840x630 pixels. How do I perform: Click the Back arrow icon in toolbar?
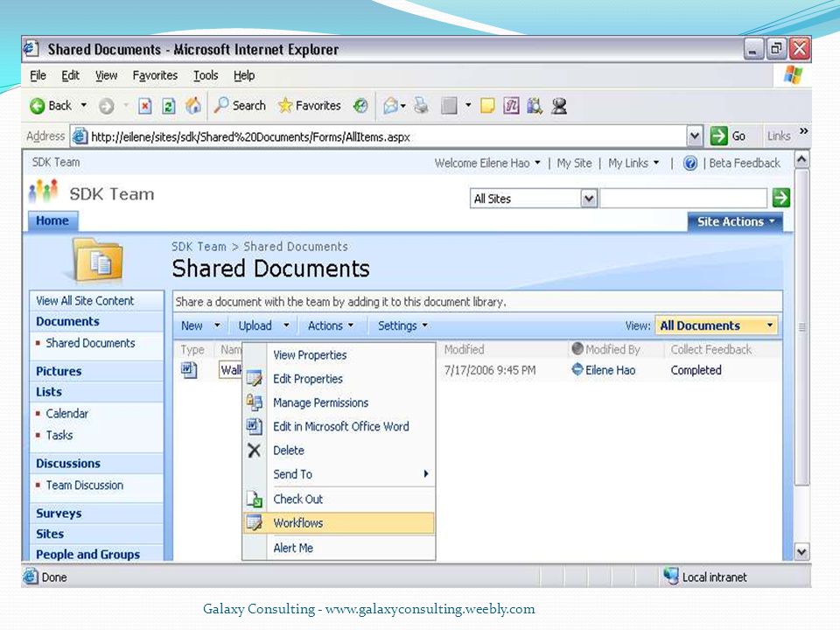tap(37, 106)
